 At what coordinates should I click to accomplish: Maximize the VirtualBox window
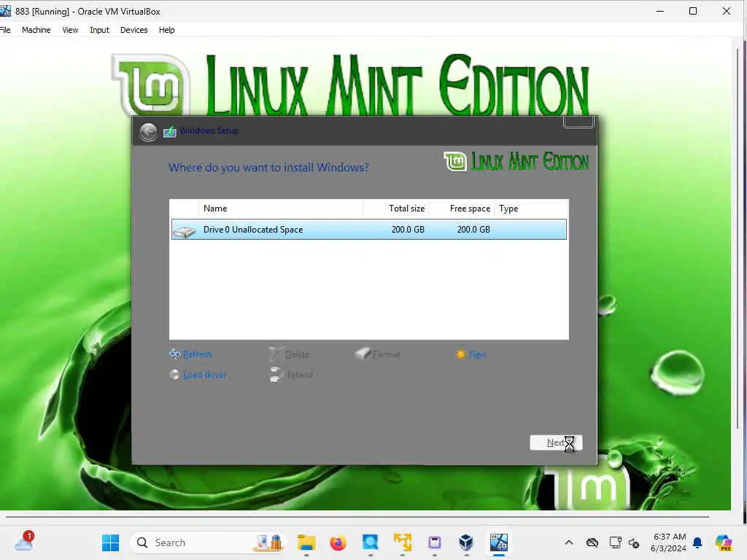click(693, 11)
